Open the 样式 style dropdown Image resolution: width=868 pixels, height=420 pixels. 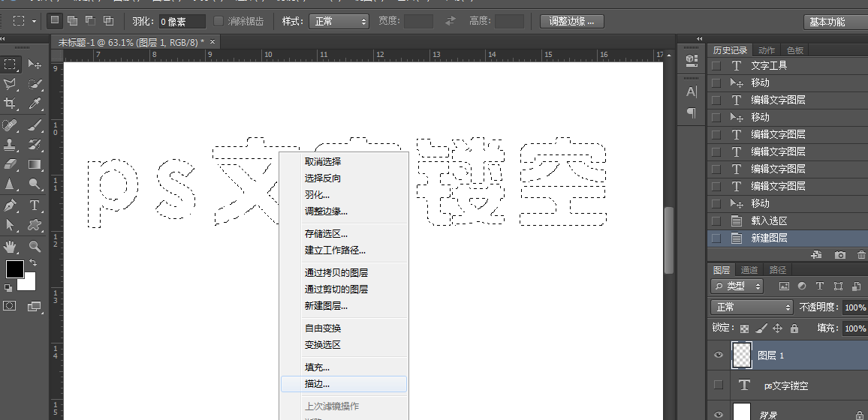(339, 22)
